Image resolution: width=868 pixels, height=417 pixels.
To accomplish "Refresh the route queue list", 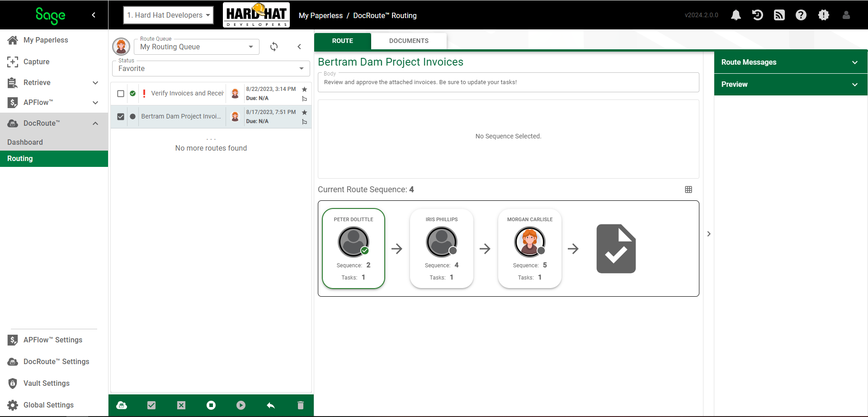I will click(x=274, y=47).
